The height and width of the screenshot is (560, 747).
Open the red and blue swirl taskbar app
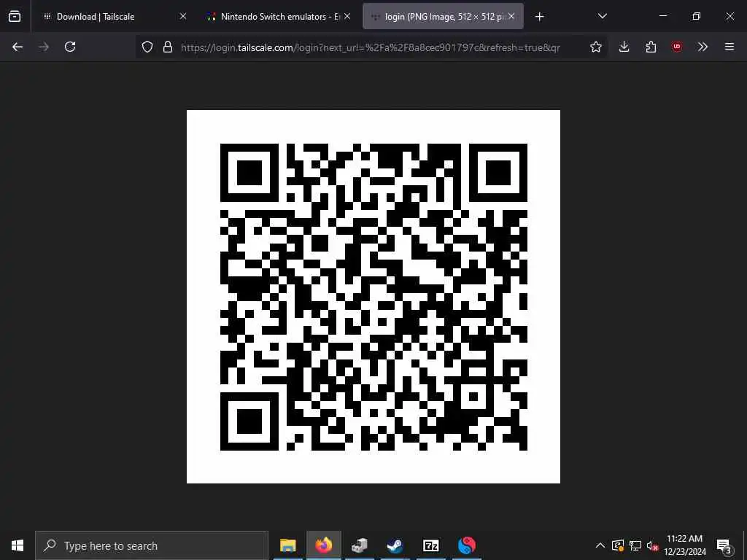point(467,545)
